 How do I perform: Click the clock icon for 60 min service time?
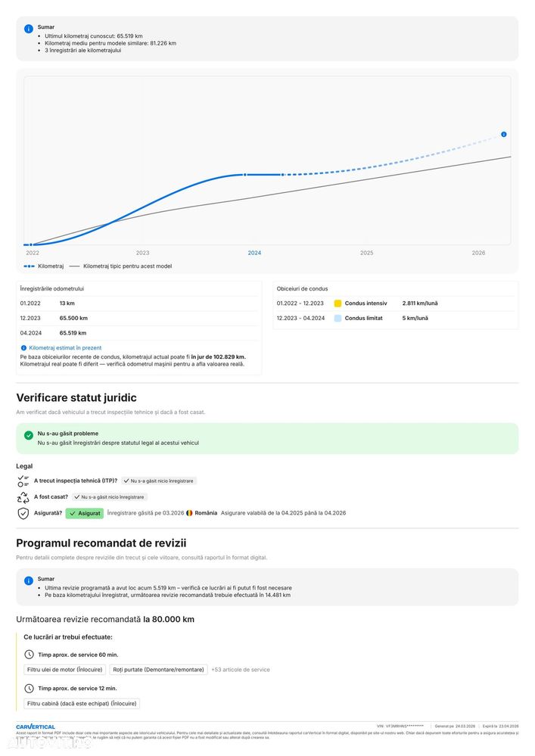(29, 655)
